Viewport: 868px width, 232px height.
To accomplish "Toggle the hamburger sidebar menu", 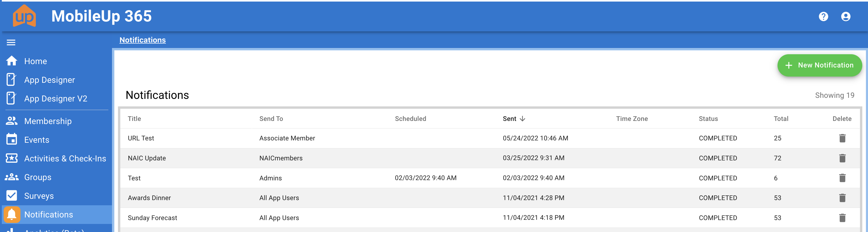I will coord(11,43).
